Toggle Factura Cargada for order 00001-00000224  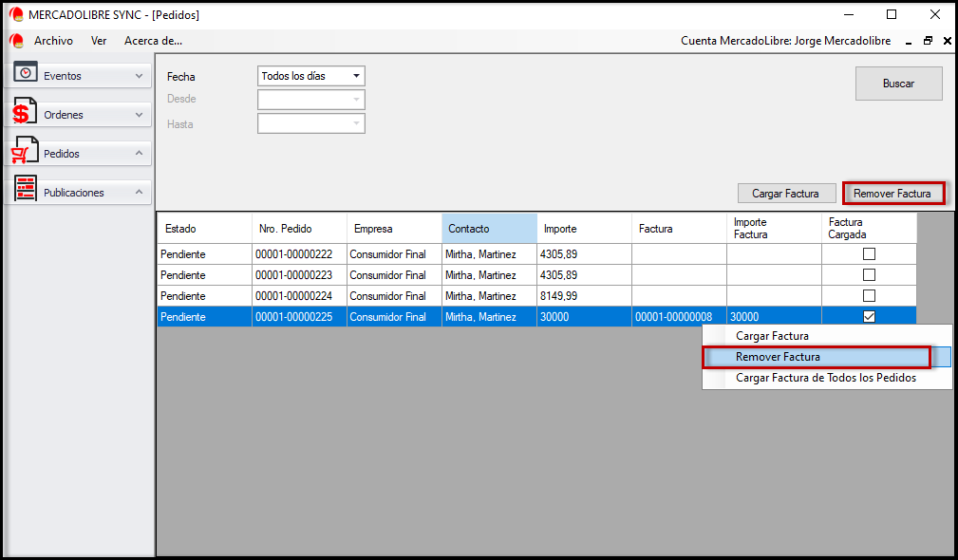(869, 295)
